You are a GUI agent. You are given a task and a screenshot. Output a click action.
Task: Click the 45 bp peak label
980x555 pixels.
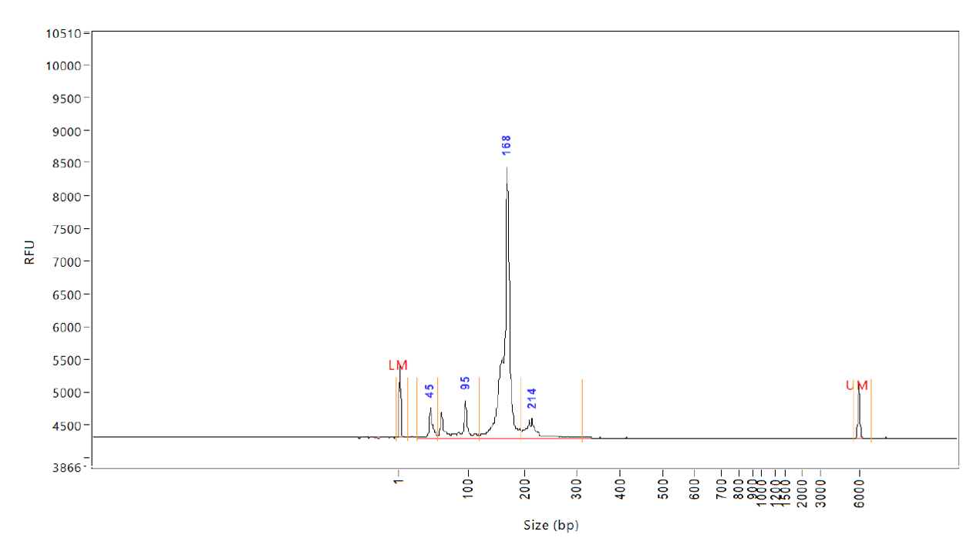click(429, 390)
